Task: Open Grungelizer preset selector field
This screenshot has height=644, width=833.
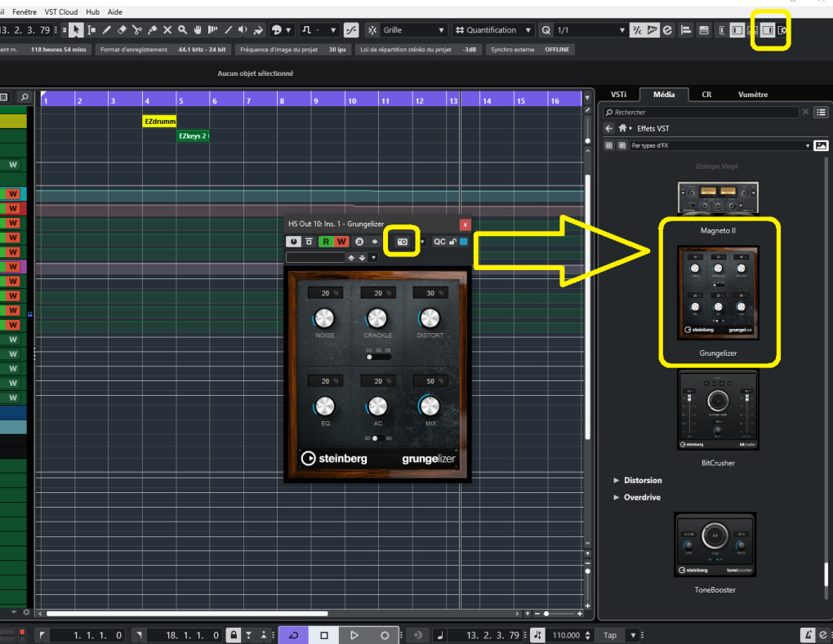Action: (315, 257)
